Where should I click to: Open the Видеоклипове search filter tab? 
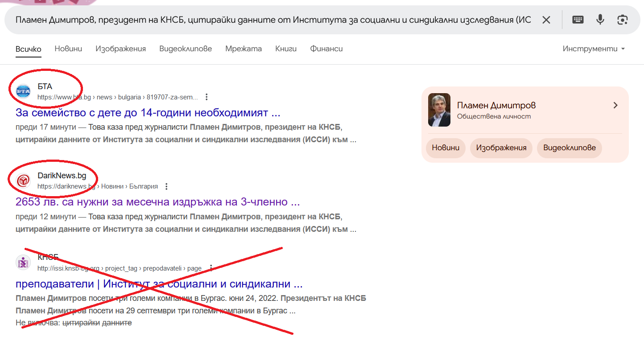[x=186, y=49]
